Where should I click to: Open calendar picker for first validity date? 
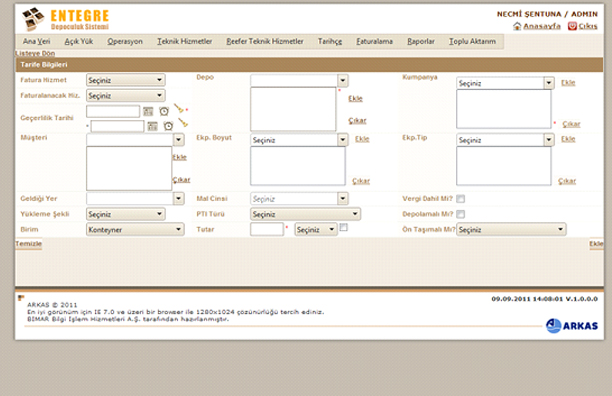(x=148, y=112)
